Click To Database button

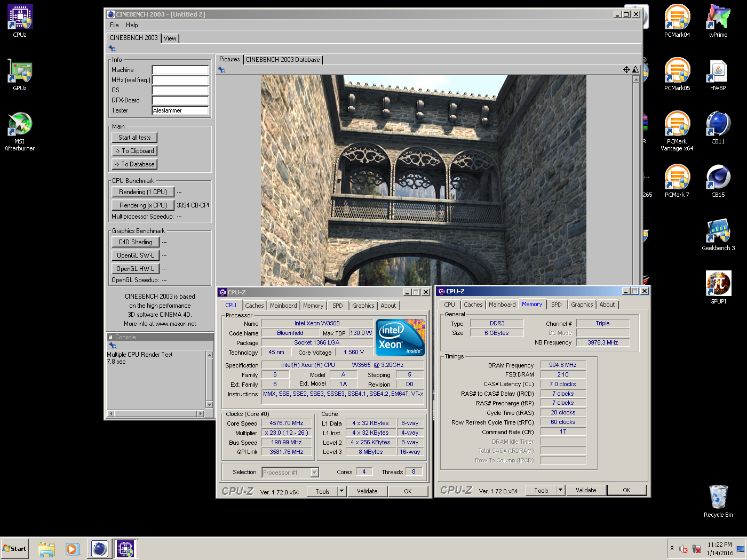pyautogui.click(x=134, y=164)
